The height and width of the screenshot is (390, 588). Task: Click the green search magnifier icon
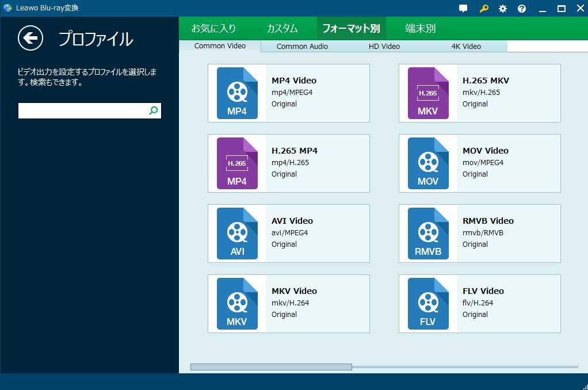pyautogui.click(x=153, y=111)
